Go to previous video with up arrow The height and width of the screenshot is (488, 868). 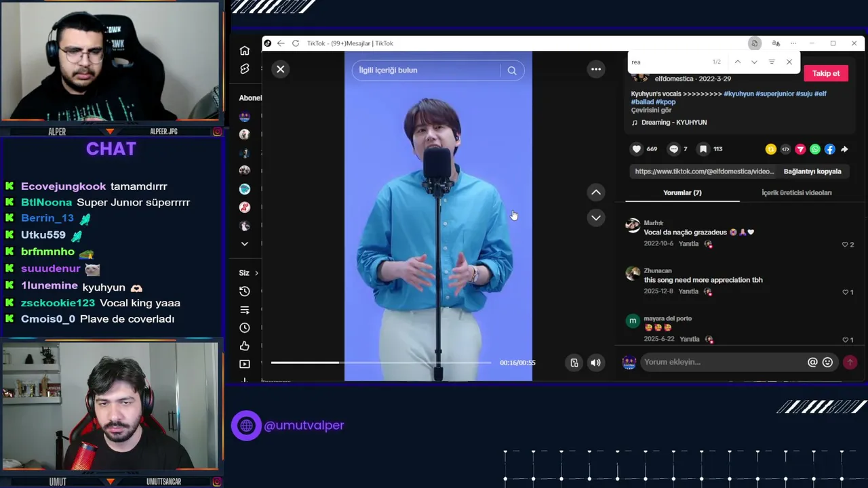[x=595, y=192]
